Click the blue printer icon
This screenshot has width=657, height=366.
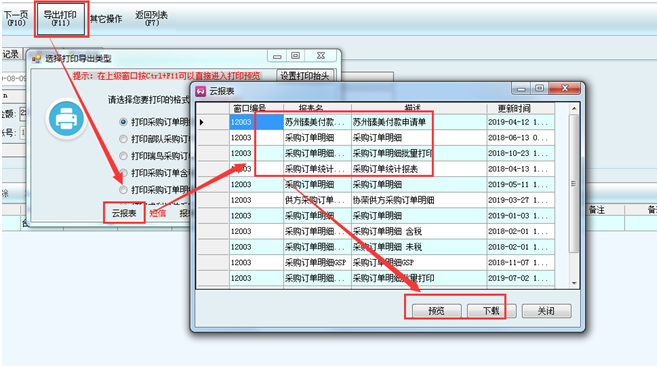pyautogui.click(x=66, y=119)
